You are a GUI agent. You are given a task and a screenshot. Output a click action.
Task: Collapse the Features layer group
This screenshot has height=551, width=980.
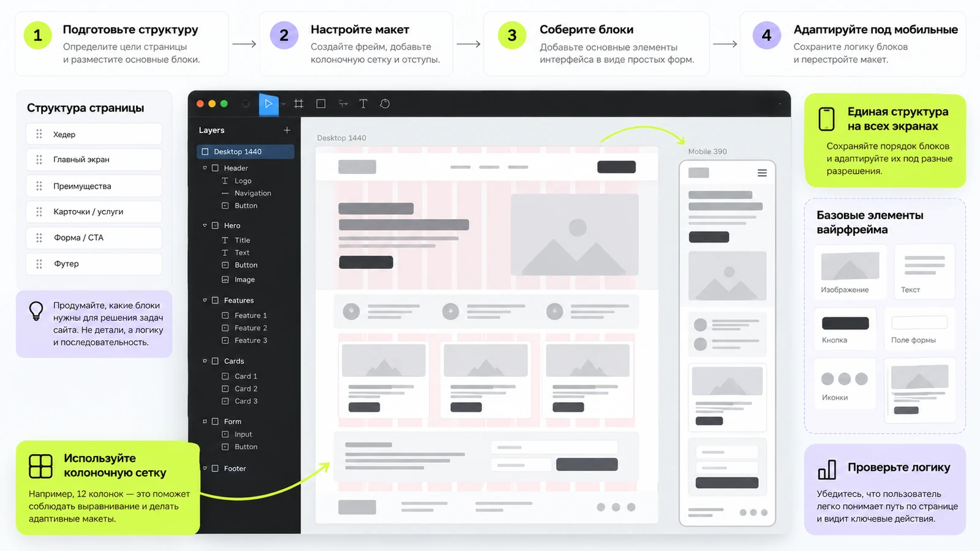click(x=205, y=300)
